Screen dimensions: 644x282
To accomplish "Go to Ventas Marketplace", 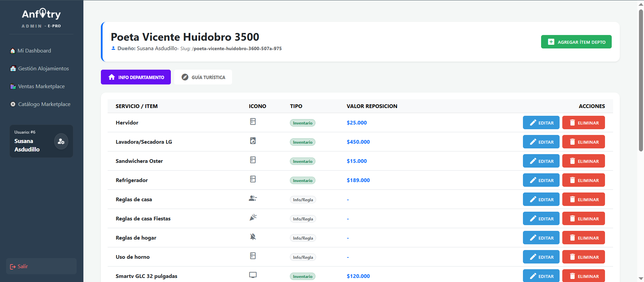I will 37,86.
